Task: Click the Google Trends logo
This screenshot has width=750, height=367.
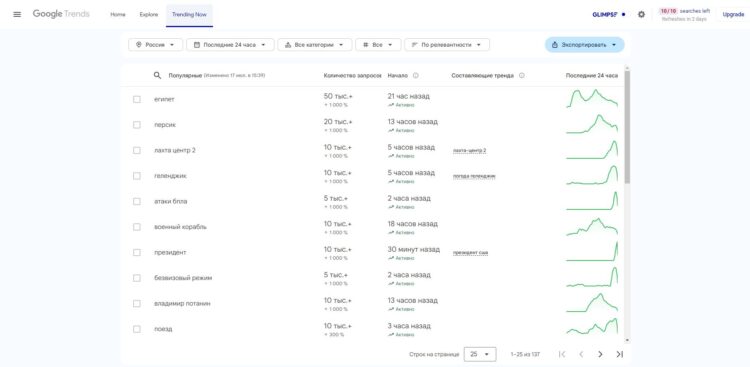Action: click(61, 14)
